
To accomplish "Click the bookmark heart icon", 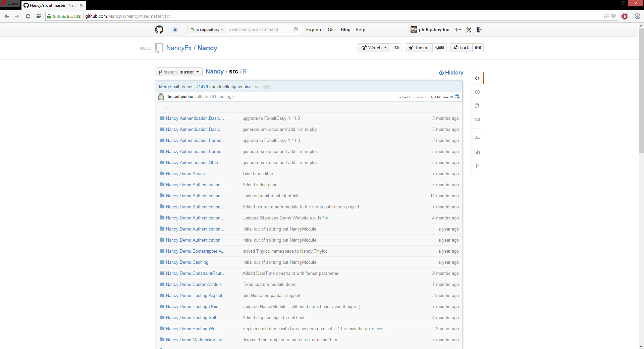I will click(613, 16).
